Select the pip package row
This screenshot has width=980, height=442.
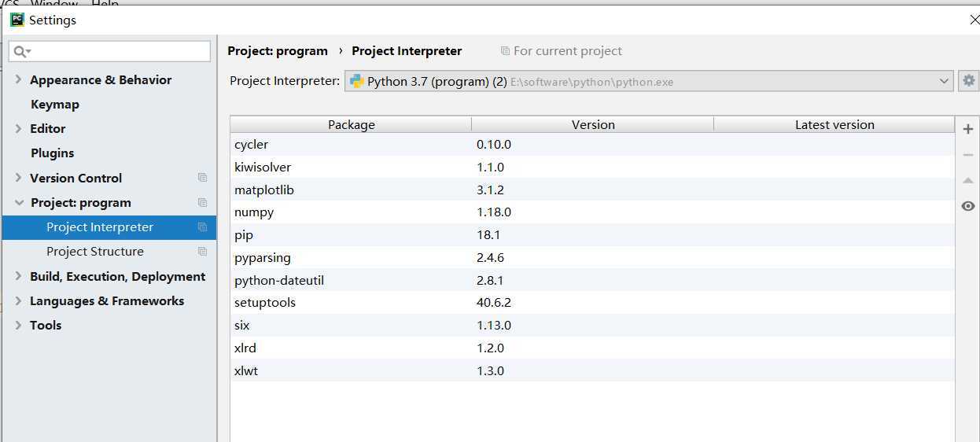pos(592,235)
